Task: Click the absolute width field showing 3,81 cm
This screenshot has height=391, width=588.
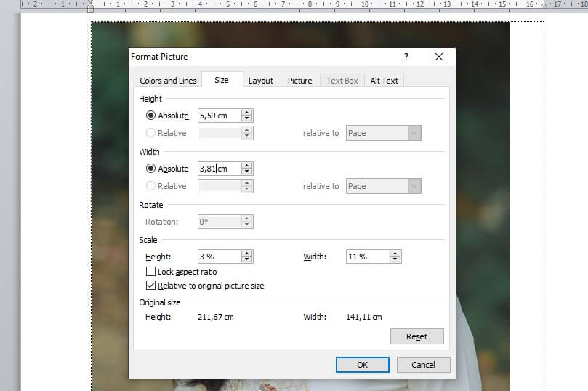Action: [220, 169]
